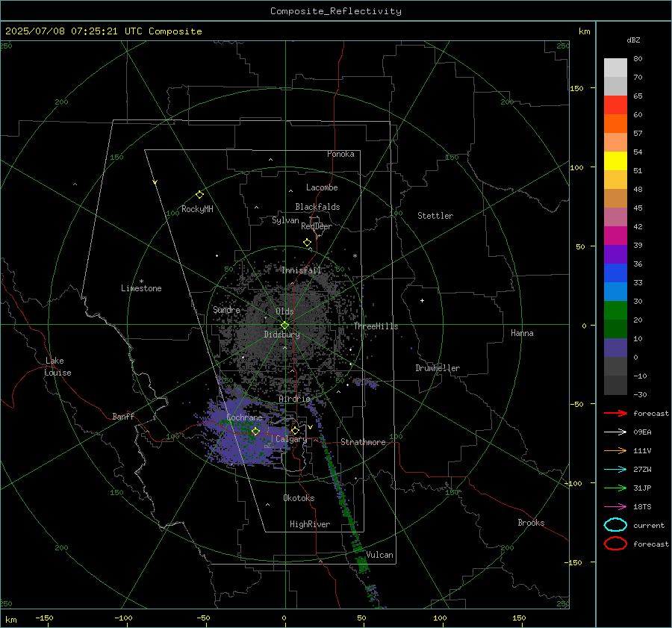Click the 09EA legend text

[642, 432]
